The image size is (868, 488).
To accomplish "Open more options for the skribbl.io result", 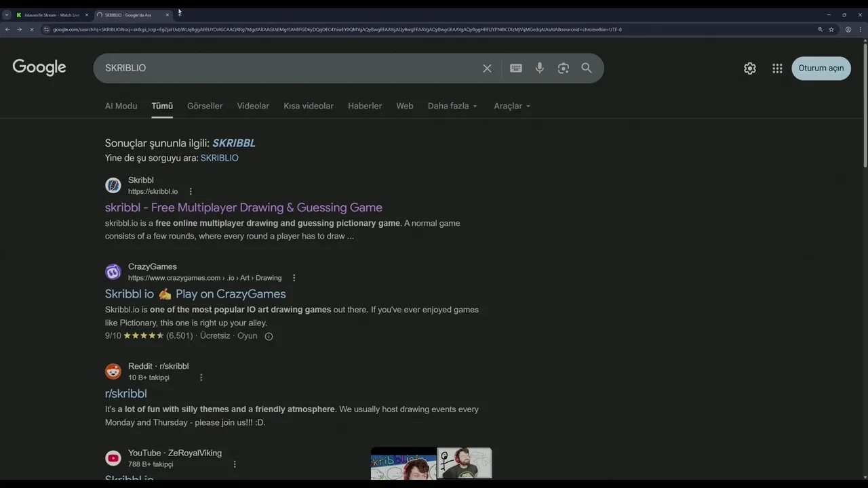I will coord(191,191).
